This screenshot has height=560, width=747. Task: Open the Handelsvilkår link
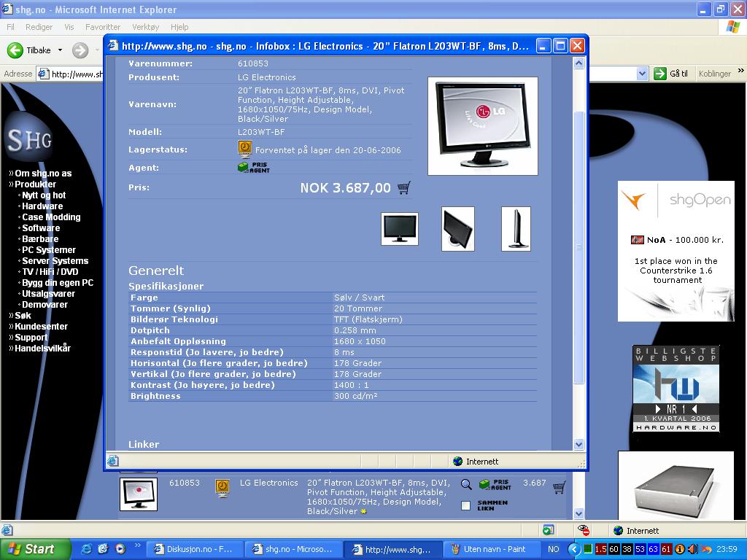coord(42,349)
